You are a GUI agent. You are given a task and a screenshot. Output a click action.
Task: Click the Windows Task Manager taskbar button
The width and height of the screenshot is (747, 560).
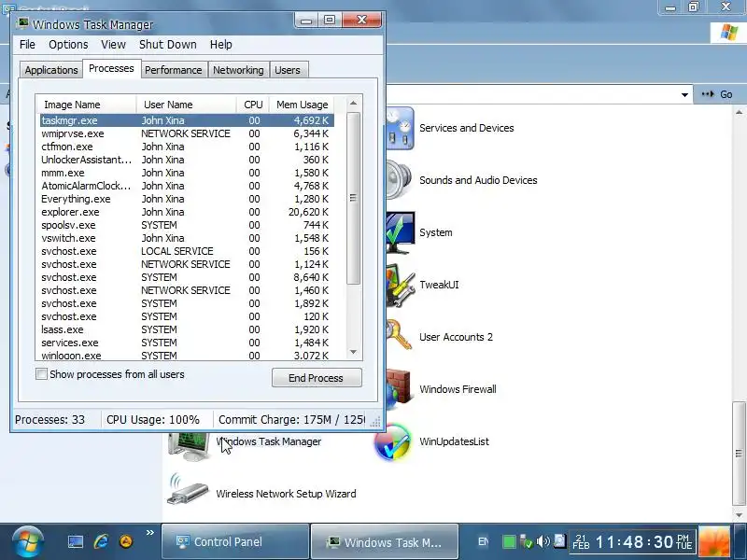[x=385, y=541]
